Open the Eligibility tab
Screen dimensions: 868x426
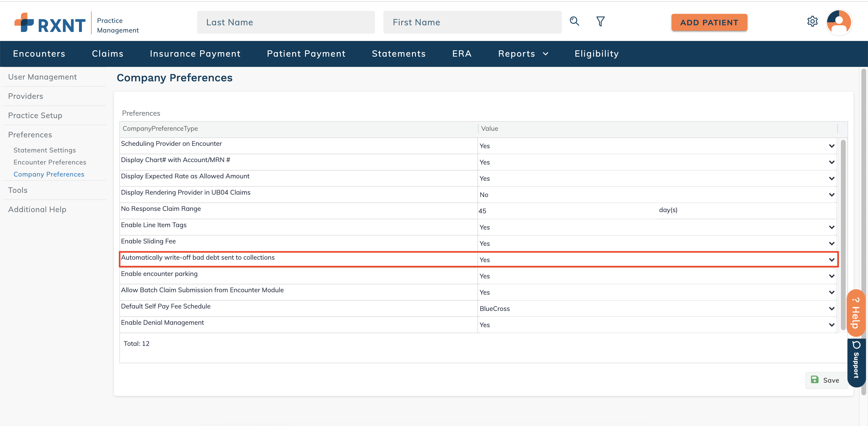click(x=597, y=54)
